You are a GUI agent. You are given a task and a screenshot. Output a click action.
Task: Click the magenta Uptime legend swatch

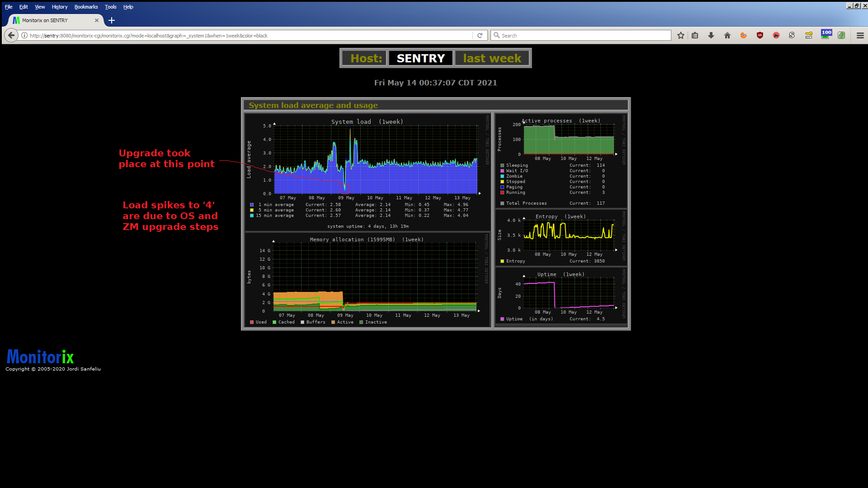[x=502, y=319]
